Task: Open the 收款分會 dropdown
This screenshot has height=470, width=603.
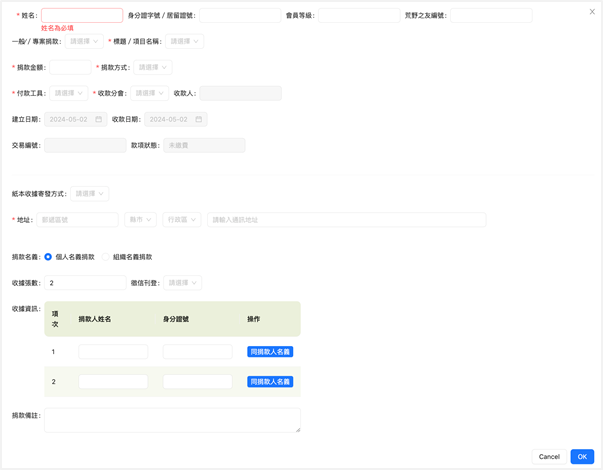Action: pos(150,93)
